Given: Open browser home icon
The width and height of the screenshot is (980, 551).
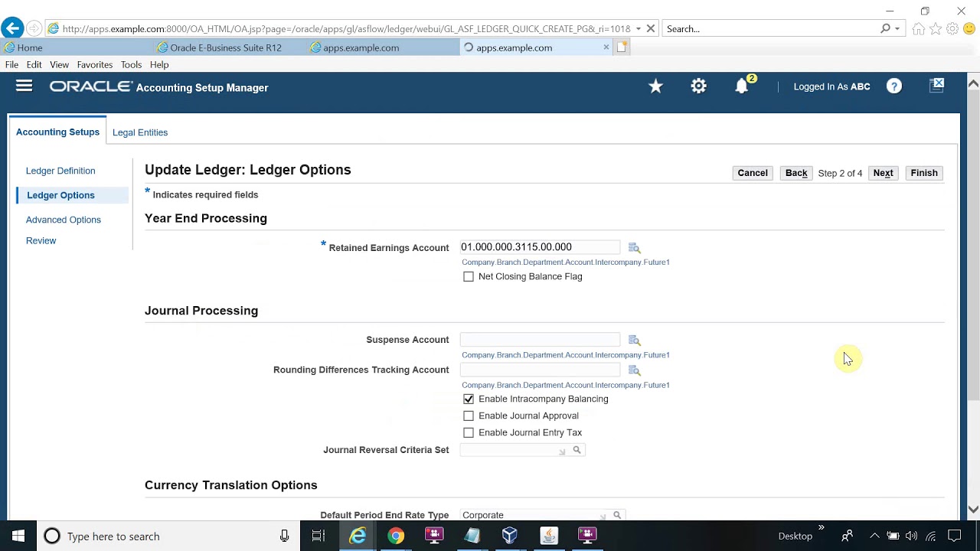Looking at the screenshot, I should (x=919, y=29).
